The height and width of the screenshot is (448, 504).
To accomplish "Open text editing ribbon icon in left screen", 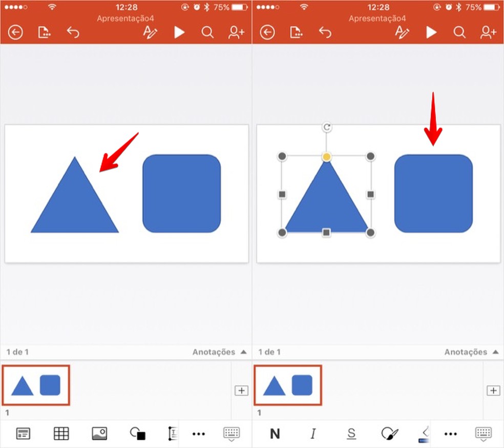I will pos(150,32).
